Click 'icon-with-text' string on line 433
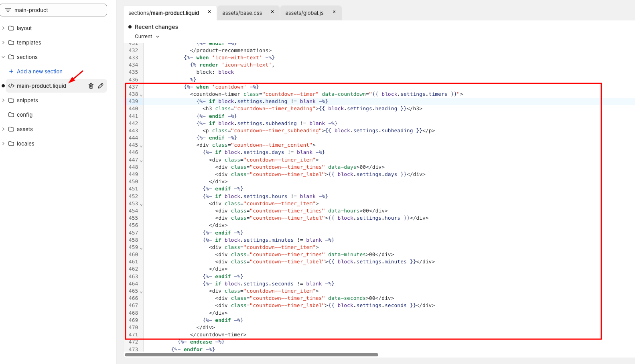 click(237, 58)
